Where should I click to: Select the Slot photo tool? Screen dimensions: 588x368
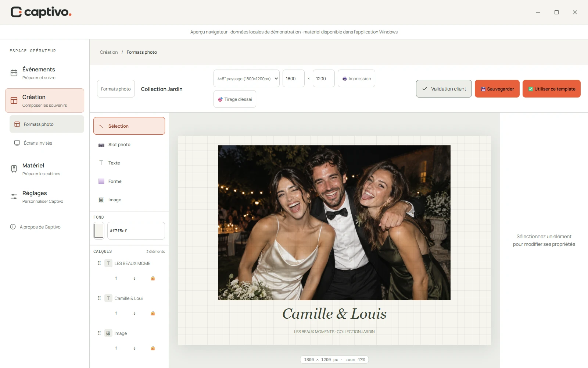tap(129, 144)
